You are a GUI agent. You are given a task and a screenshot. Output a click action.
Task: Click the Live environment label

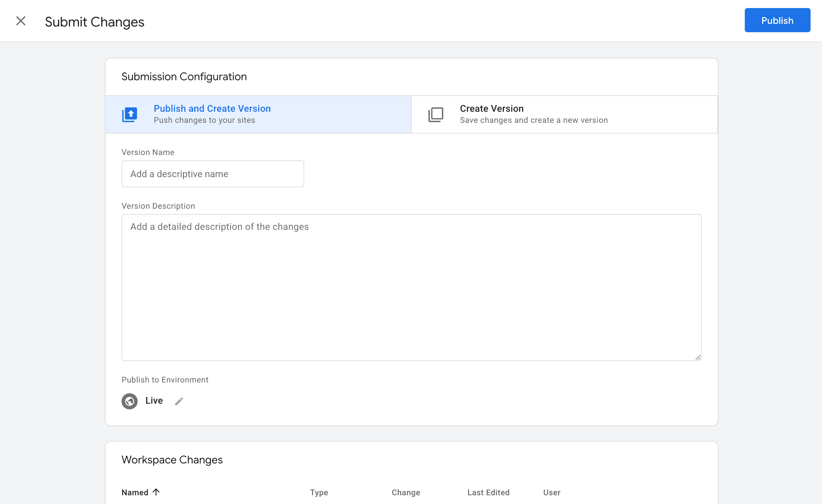click(x=154, y=401)
